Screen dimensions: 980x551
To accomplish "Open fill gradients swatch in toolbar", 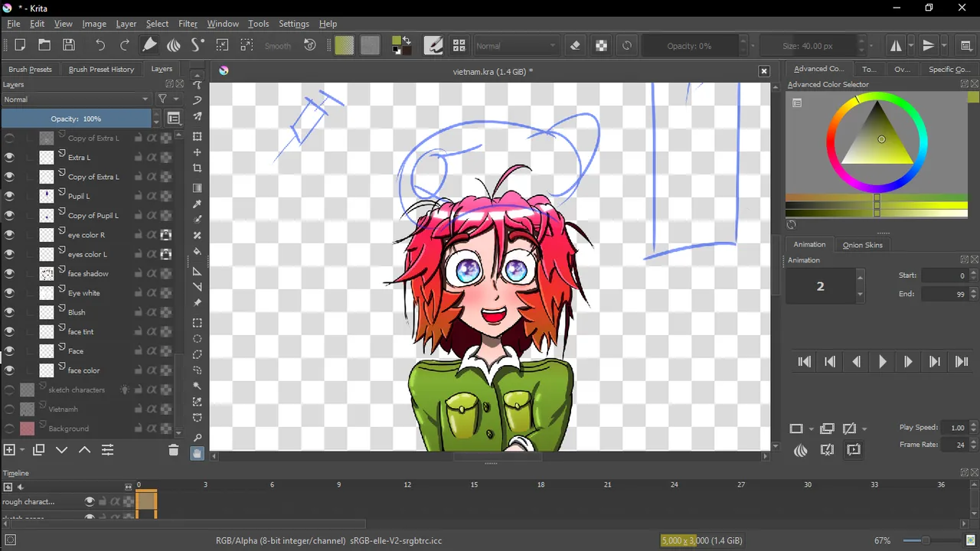I will click(x=345, y=45).
